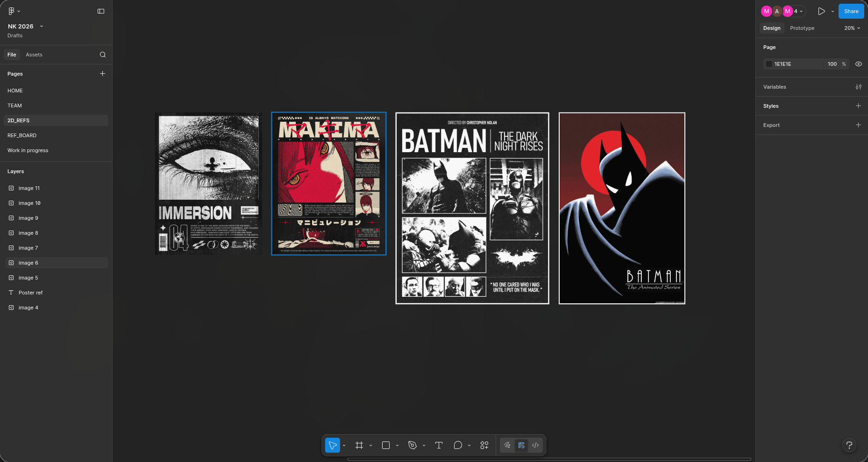Open the present options chevron
This screenshot has height=462, width=868.
[x=832, y=11]
